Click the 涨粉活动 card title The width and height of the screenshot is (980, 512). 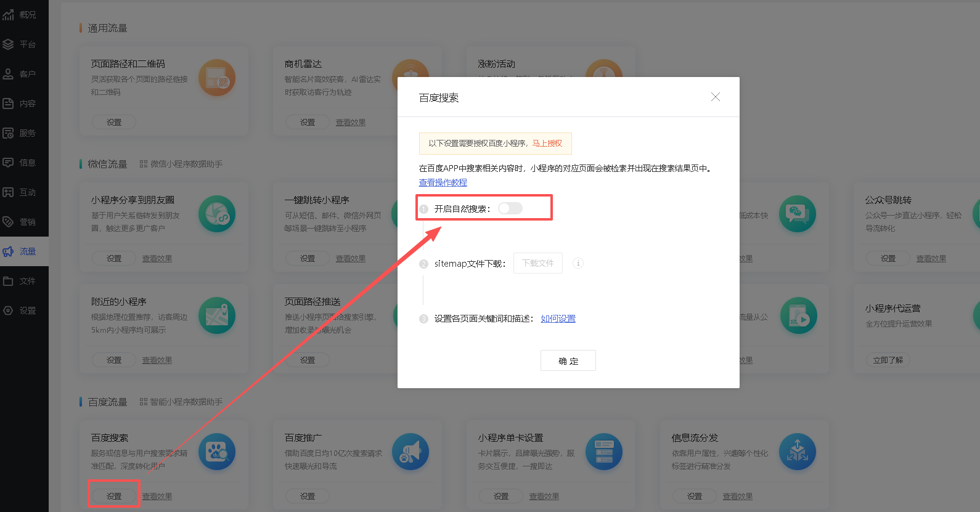tap(497, 64)
